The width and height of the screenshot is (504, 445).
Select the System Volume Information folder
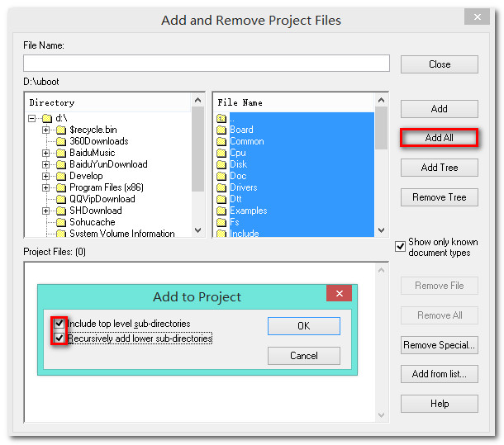122,234
